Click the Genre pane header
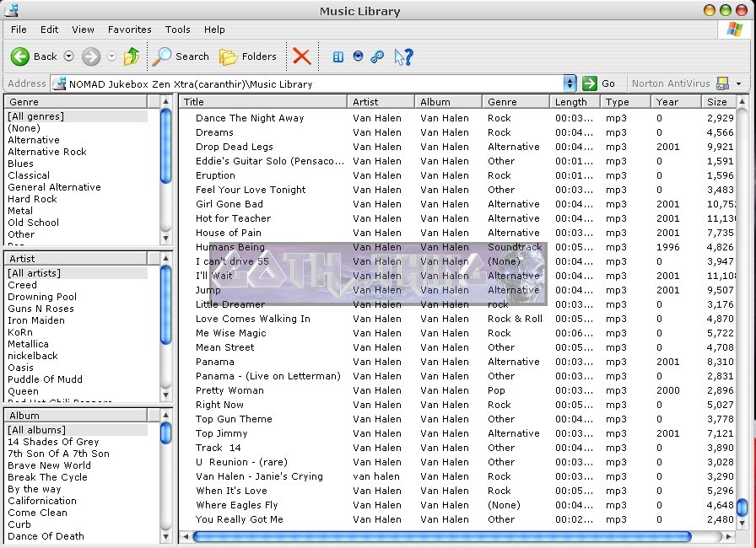Screen dimensions: 756x548 76,102
